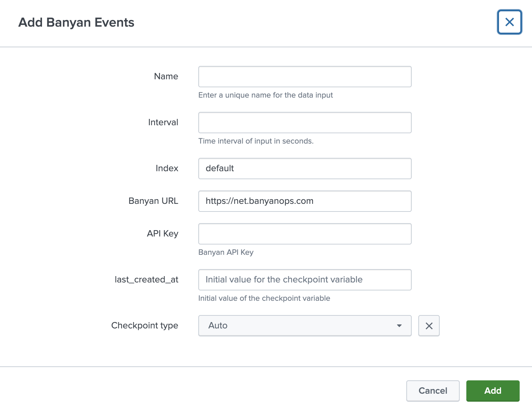The height and width of the screenshot is (415, 532).
Task: Click the 'Enter a unique name for the data input' hint
Action: pos(266,95)
